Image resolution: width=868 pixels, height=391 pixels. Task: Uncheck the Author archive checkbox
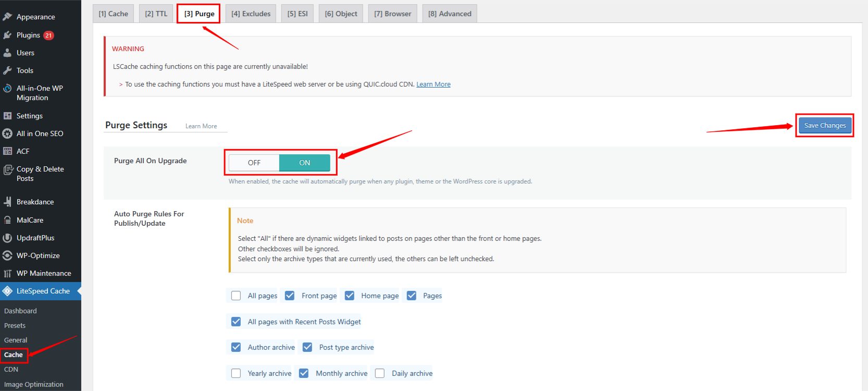coord(236,347)
